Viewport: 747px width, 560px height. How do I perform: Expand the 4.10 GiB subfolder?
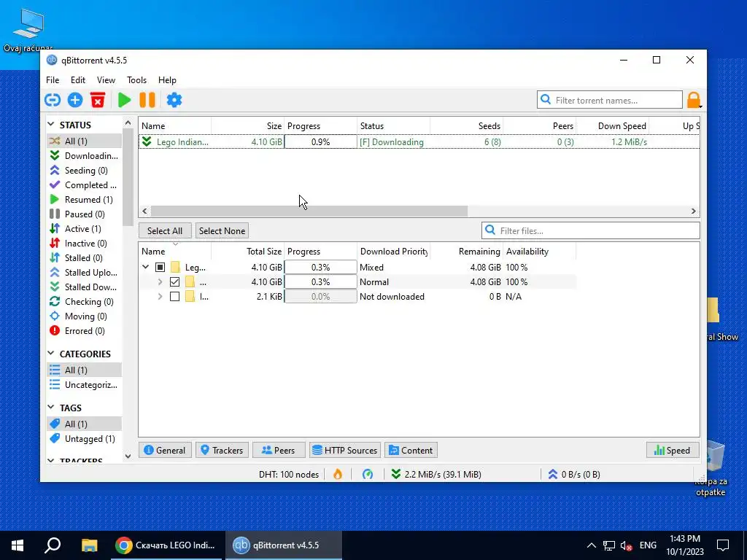[x=160, y=282]
